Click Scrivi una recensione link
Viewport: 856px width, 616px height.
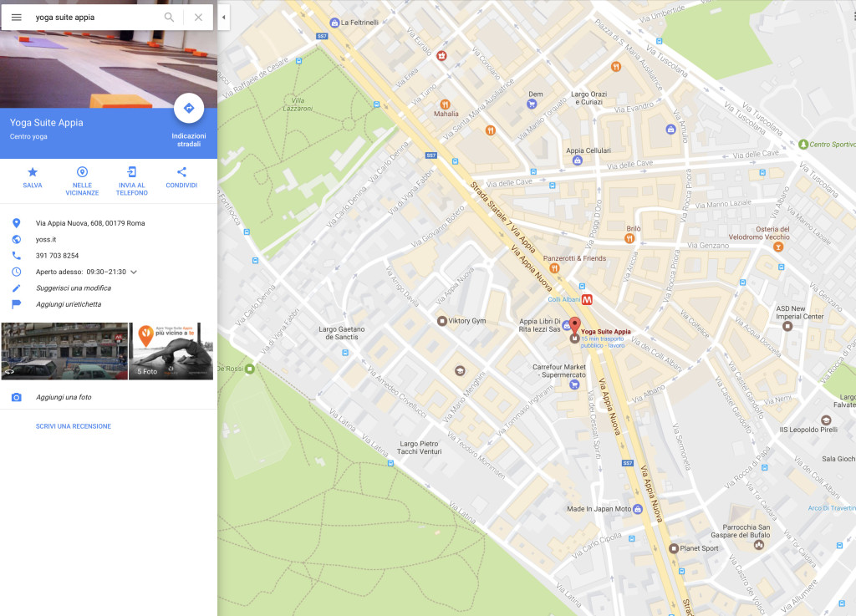coord(74,426)
